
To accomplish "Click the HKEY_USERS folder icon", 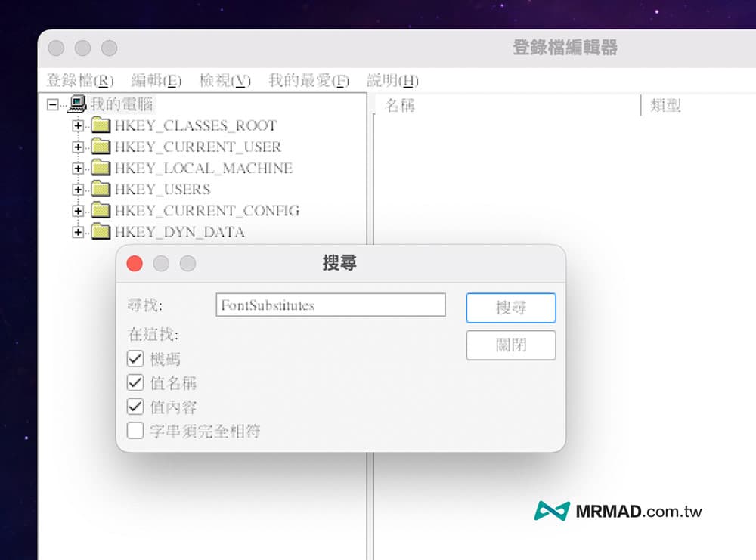I will tap(101, 190).
